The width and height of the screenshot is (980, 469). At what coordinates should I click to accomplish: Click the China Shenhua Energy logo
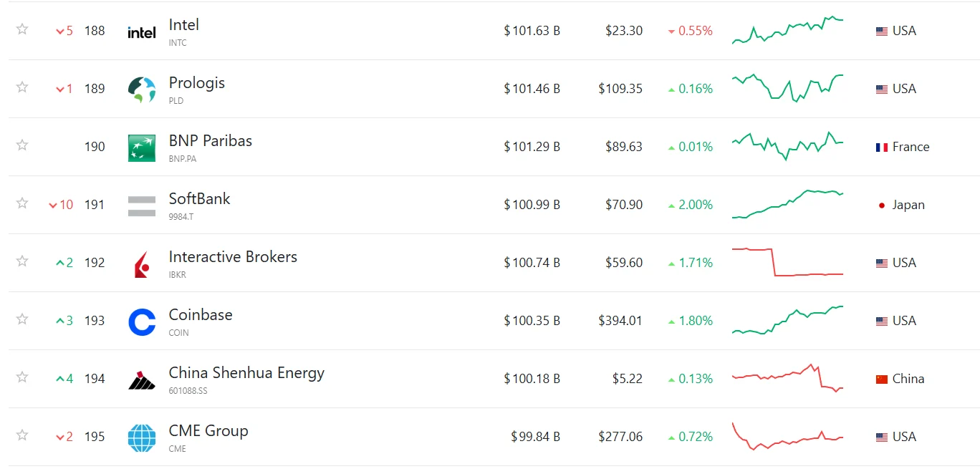(x=141, y=379)
